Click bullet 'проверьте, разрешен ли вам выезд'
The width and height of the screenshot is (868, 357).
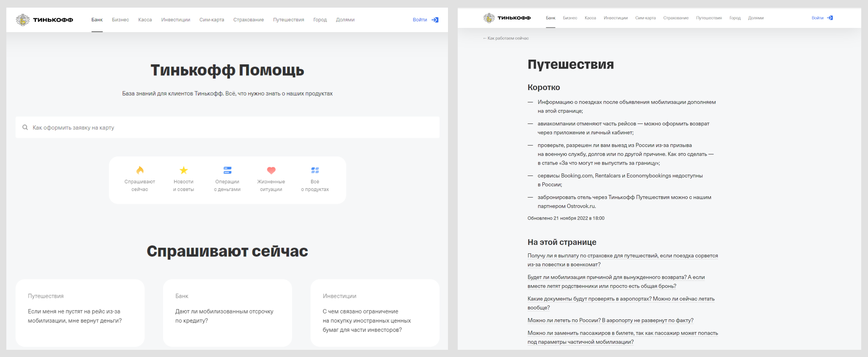coord(626,154)
